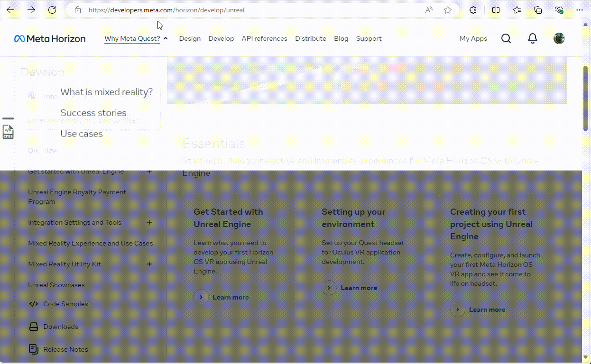Expand Integration Settings and Tools section

coord(149,222)
